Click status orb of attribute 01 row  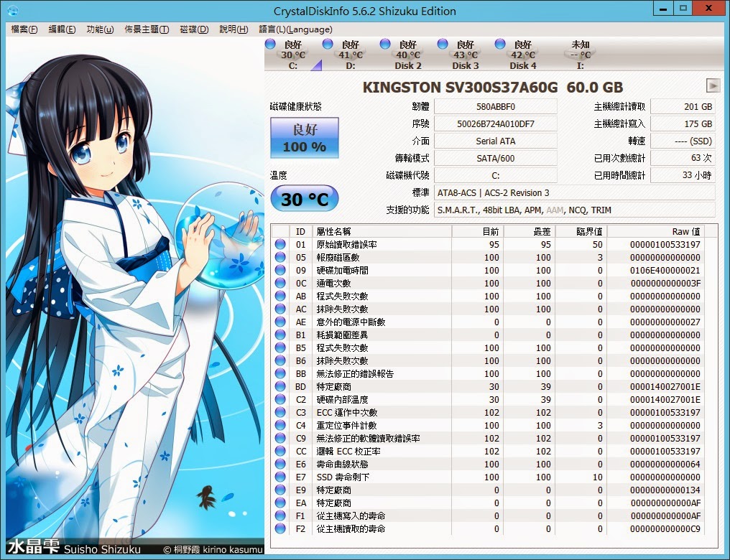coord(280,244)
